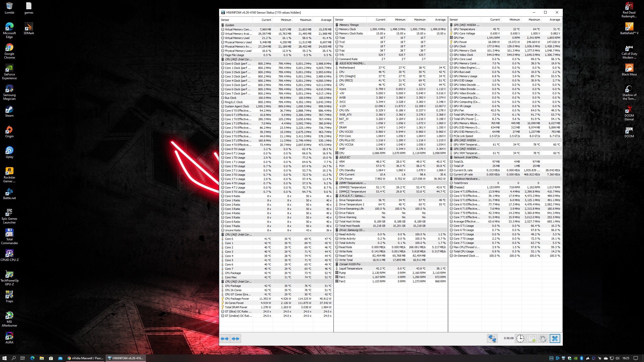Viewport: 644px width, 362px height.
Task: Select TechPowerUp GPU-Z desktop icon
Action: pos(9,278)
